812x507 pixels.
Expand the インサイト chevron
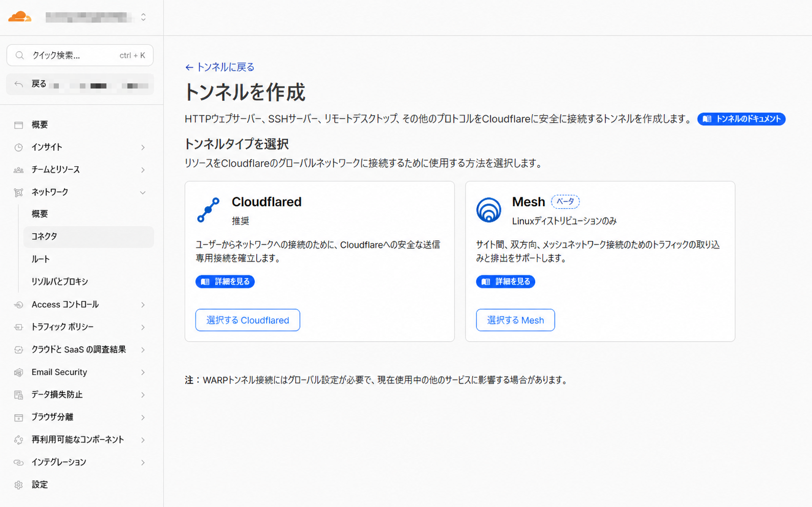point(143,147)
